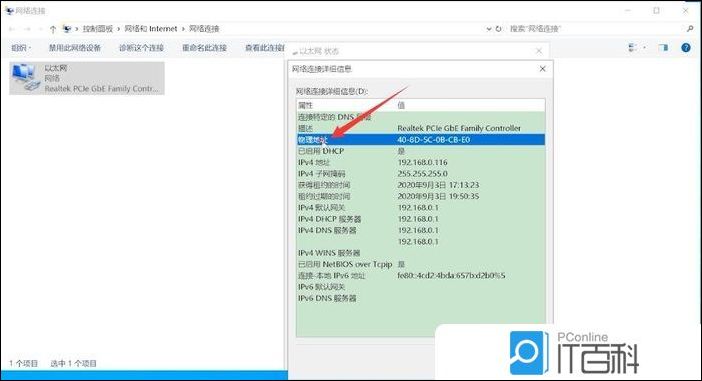Screen dimensions: 702x381
Task: Click the control panel icon in address bar
Action: tap(67, 29)
